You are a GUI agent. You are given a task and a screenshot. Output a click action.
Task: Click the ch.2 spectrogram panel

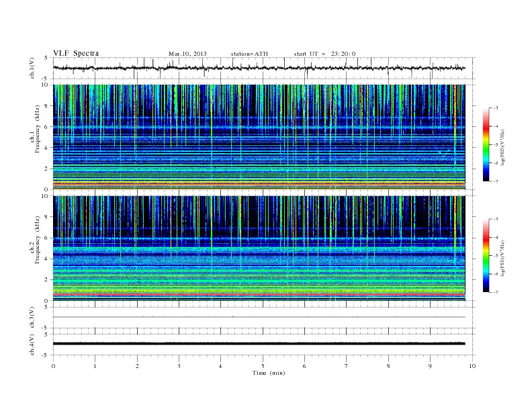pyautogui.click(x=259, y=248)
